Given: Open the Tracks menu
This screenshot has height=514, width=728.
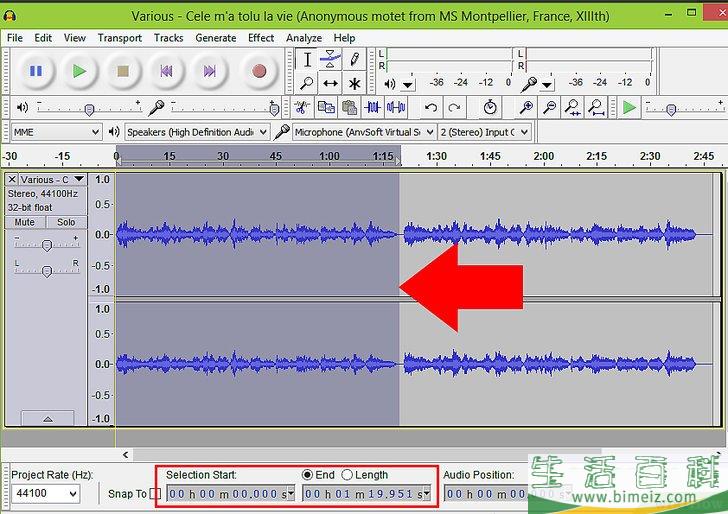Looking at the screenshot, I should point(169,38).
